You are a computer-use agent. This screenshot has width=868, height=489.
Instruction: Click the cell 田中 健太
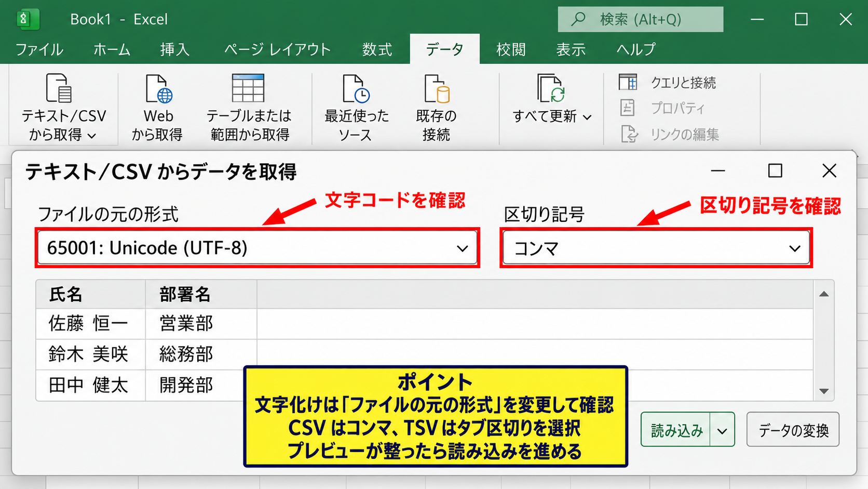click(91, 385)
